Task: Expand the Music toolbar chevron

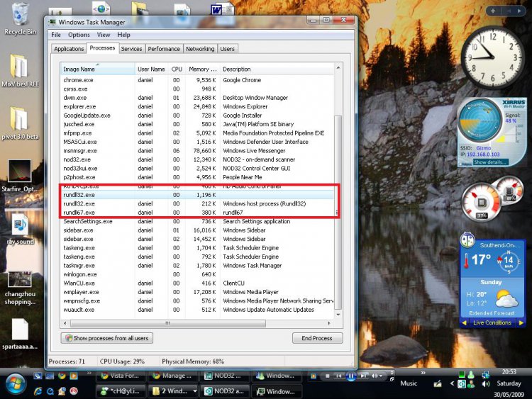Action: click(423, 373)
